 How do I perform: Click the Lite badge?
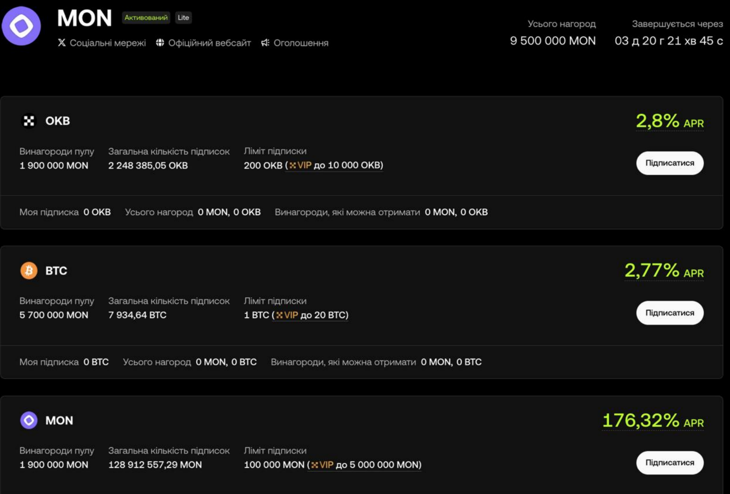click(x=183, y=18)
